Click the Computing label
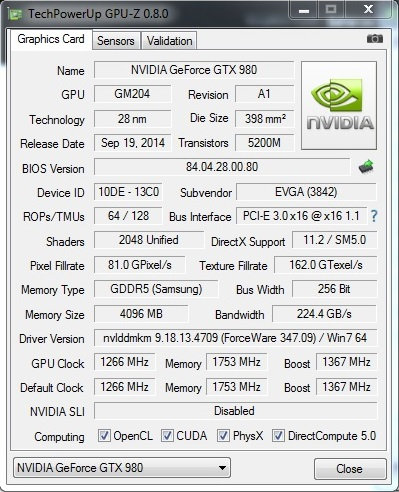The height and width of the screenshot is (492, 399). 59,437
